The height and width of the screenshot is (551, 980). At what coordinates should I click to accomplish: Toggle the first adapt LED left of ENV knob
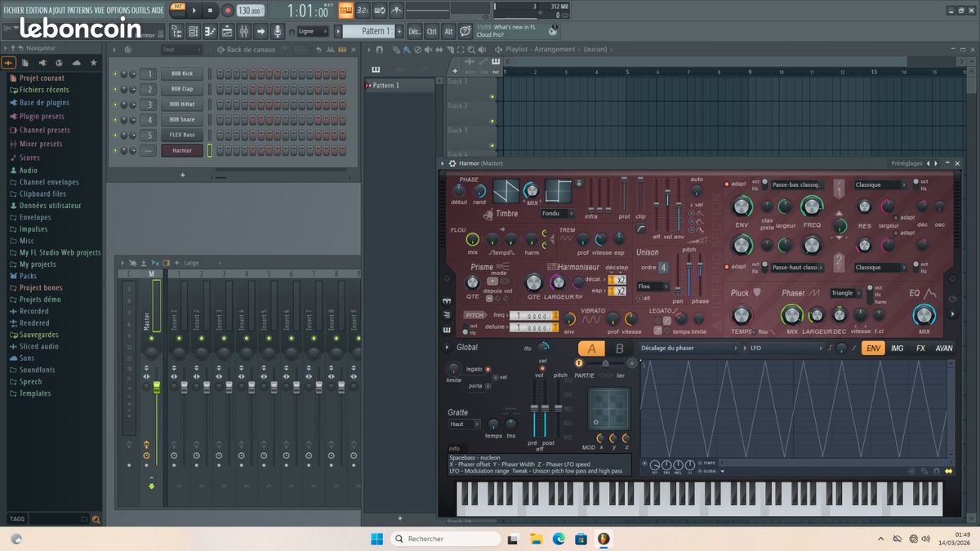pos(728,184)
